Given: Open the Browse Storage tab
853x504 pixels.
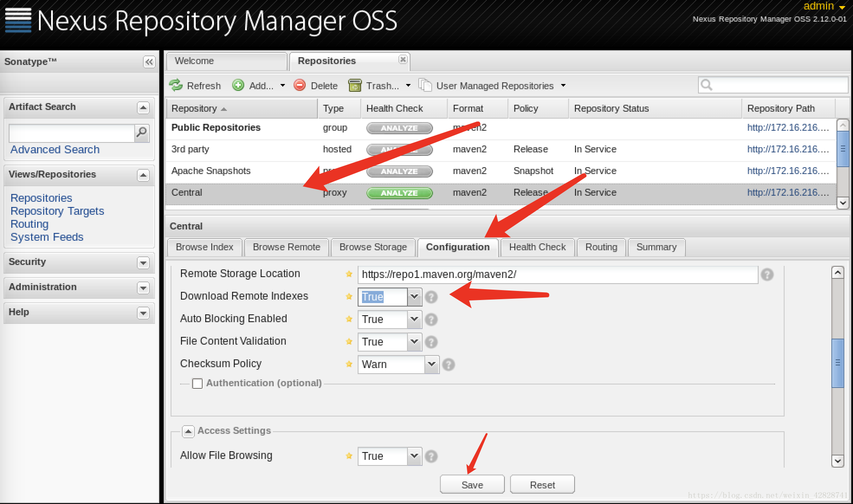Looking at the screenshot, I should (373, 247).
